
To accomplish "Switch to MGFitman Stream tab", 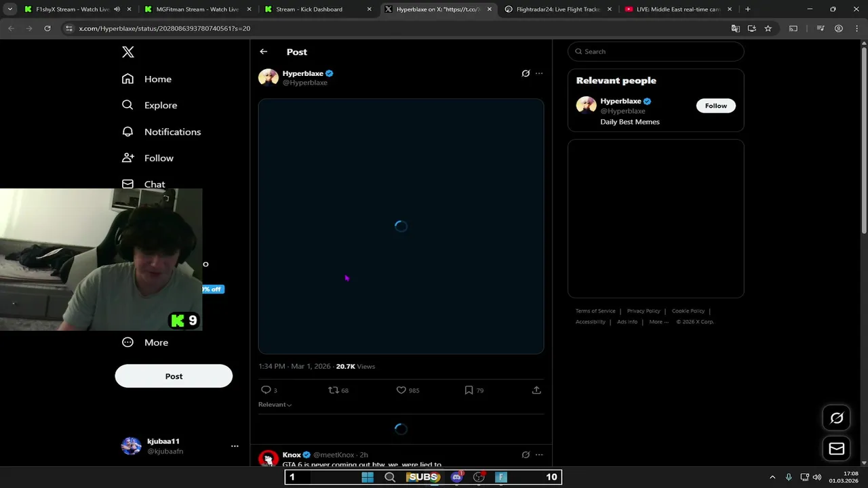I will coord(197,9).
